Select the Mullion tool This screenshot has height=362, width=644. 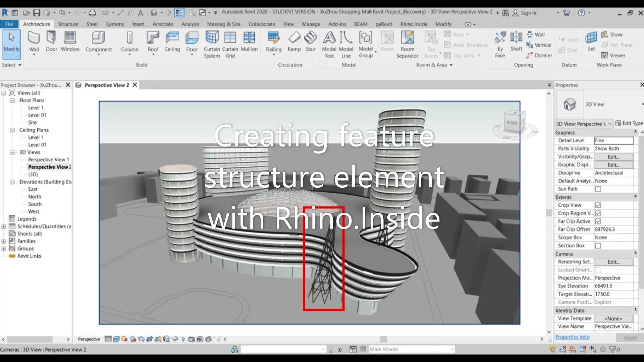249,42
